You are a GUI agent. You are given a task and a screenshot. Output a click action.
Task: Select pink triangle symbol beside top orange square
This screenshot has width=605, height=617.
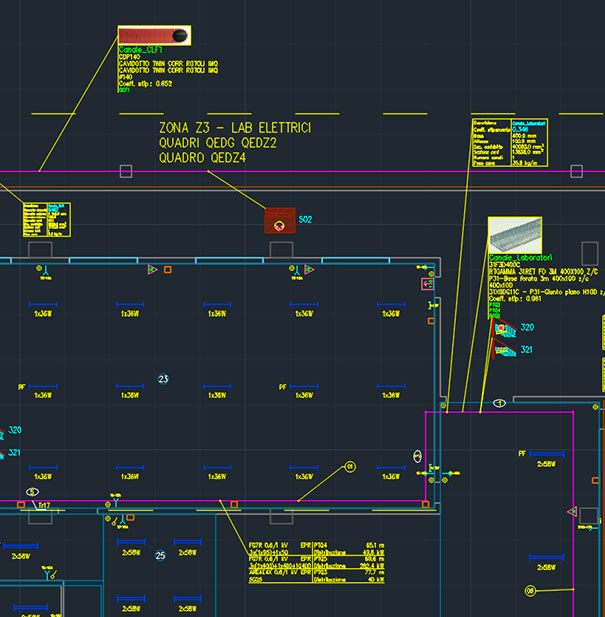[153, 270]
